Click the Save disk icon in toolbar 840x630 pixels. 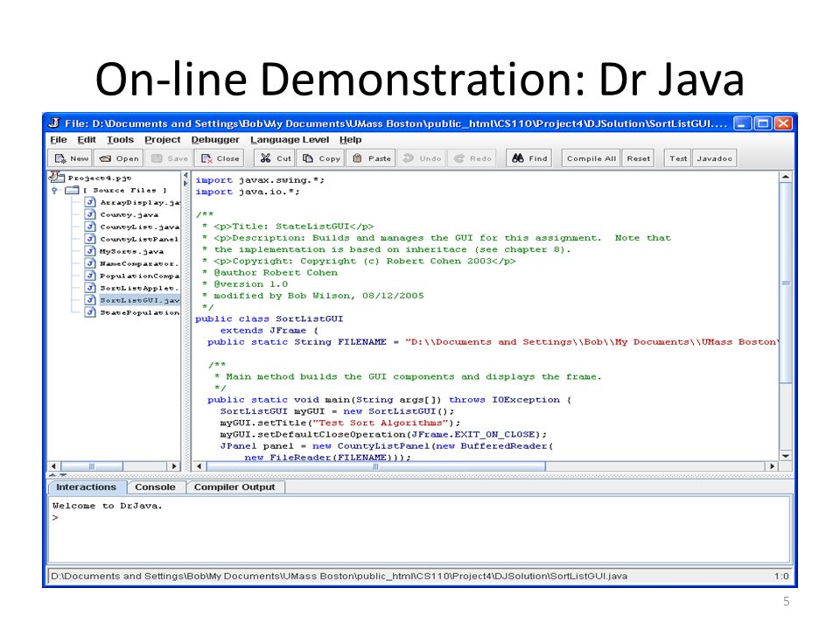coord(157,158)
